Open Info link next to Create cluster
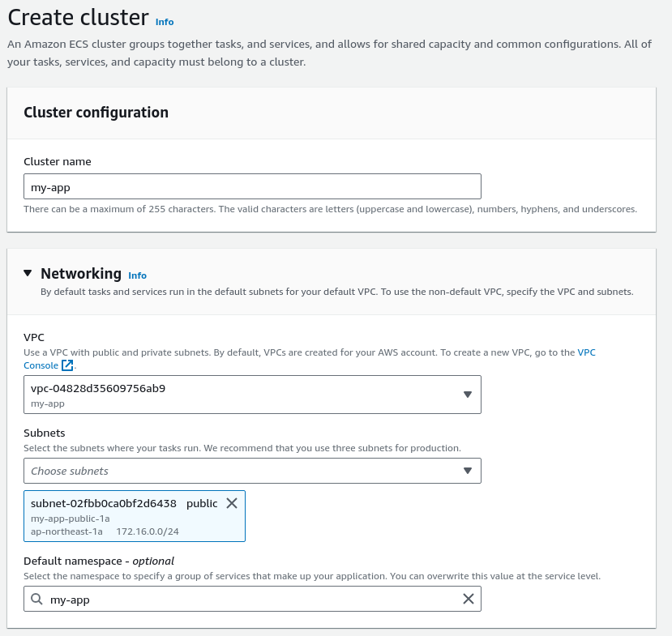Image resolution: width=672 pixels, height=636 pixels. (165, 22)
